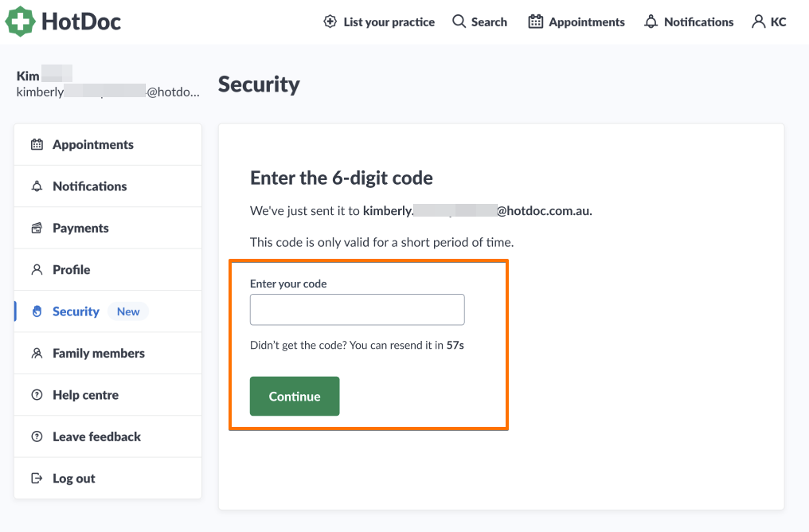Click the New badge beside Security

point(128,311)
